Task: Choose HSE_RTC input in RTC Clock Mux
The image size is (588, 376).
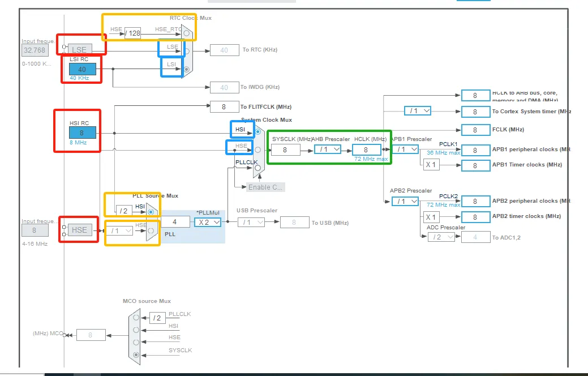Action: pos(187,33)
